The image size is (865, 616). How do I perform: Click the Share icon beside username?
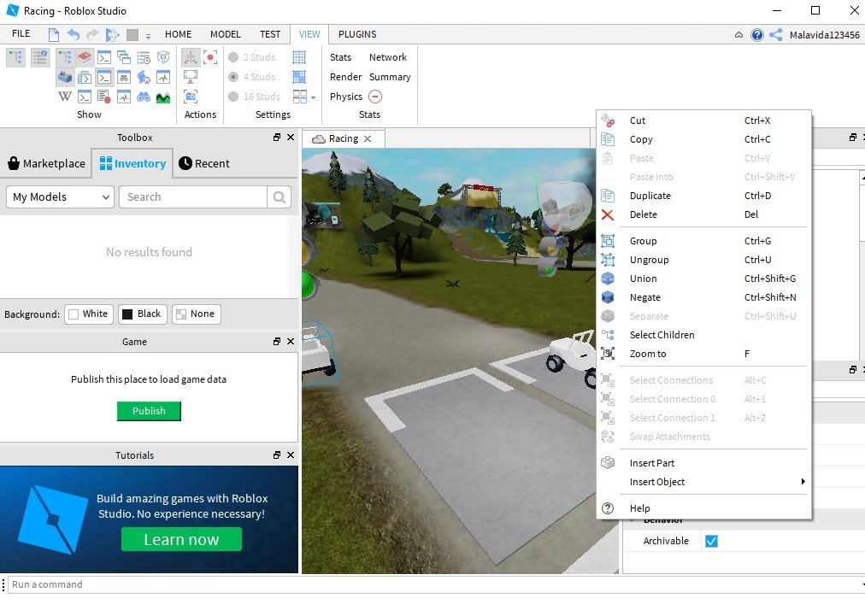pyautogui.click(x=775, y=35)
